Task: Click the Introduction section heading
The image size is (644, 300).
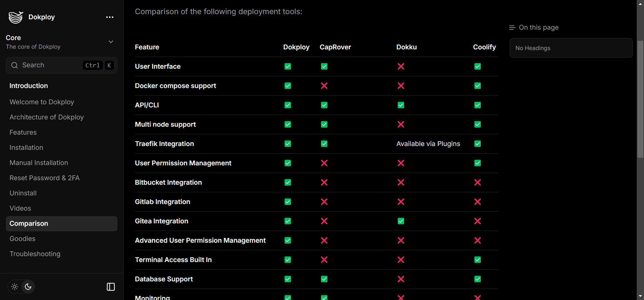Action: click(x=29, y=86)
